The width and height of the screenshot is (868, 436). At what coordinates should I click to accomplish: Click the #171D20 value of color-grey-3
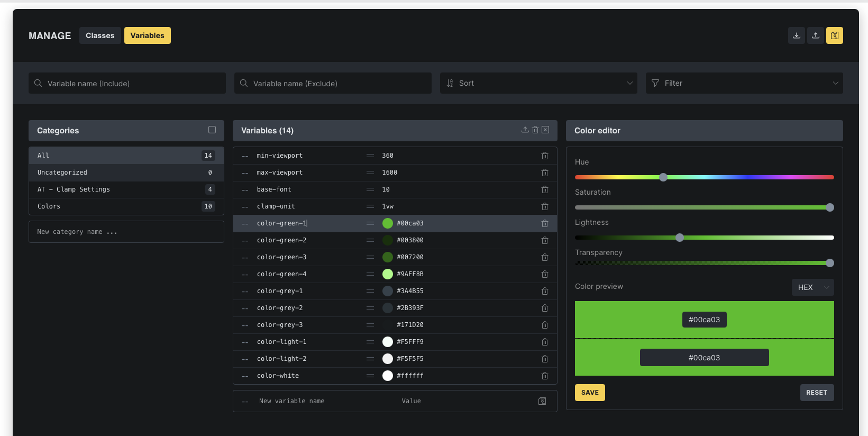coord(410,325)
